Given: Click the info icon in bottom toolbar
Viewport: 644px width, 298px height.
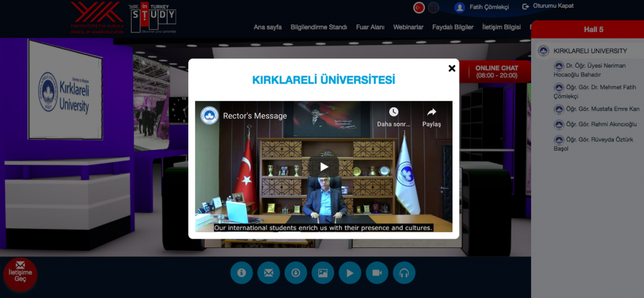Looking at the screenshot, I should coord(242,273).
